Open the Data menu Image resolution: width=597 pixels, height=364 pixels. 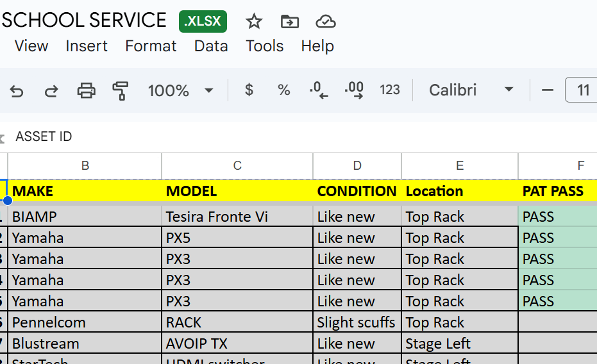point(211,46)
